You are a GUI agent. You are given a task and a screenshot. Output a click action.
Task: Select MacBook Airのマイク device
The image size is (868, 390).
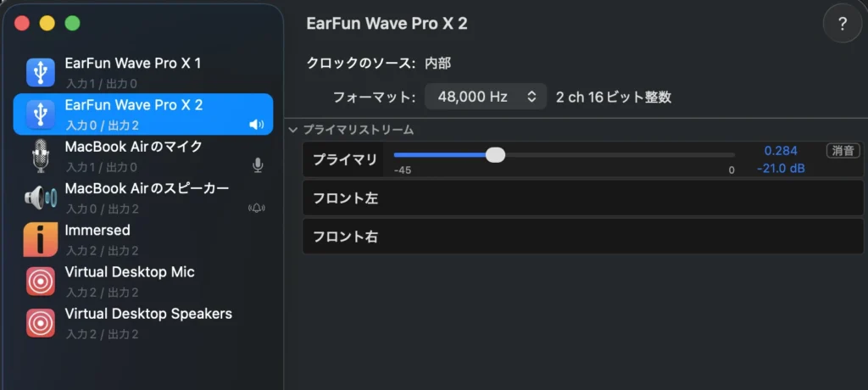[x=142, y=156]
